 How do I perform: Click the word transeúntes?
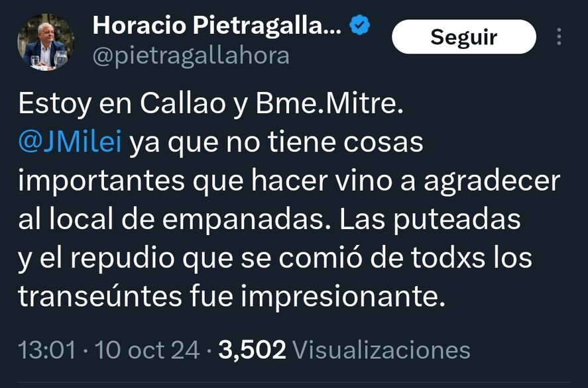click(100, 296)
